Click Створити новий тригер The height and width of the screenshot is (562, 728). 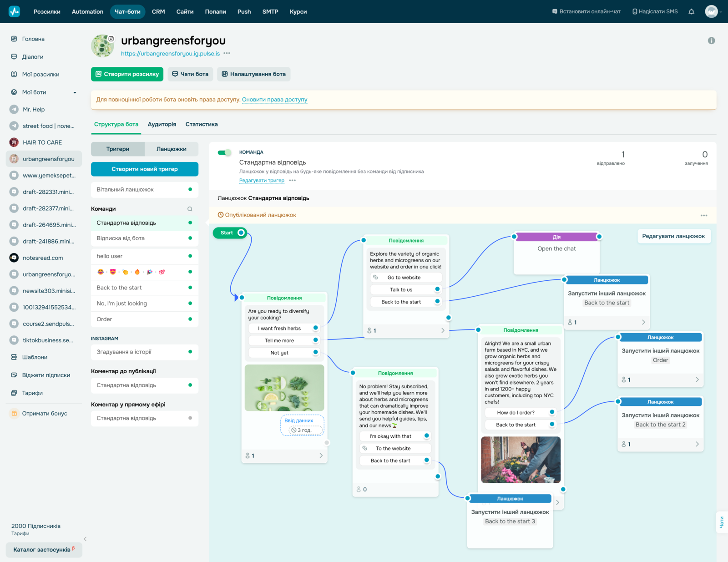pos(145,169)
